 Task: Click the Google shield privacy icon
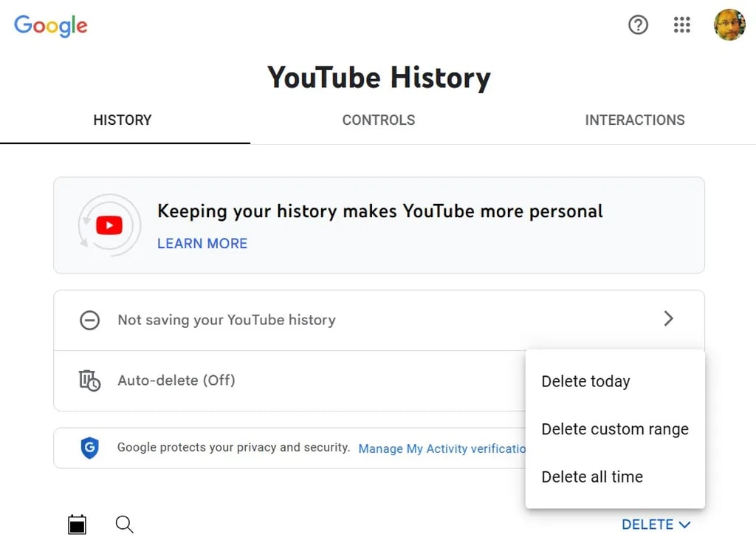[89, 448]
